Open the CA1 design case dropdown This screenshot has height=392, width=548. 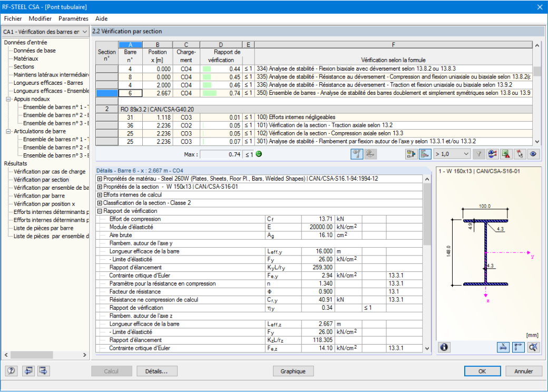tap(45, 32)
